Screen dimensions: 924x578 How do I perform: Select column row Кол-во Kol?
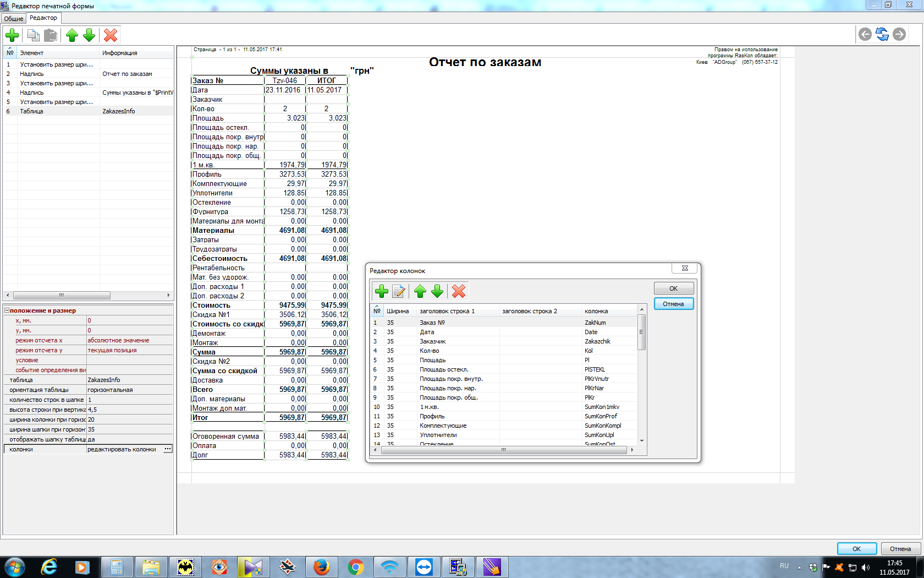(x=504, y=351)
